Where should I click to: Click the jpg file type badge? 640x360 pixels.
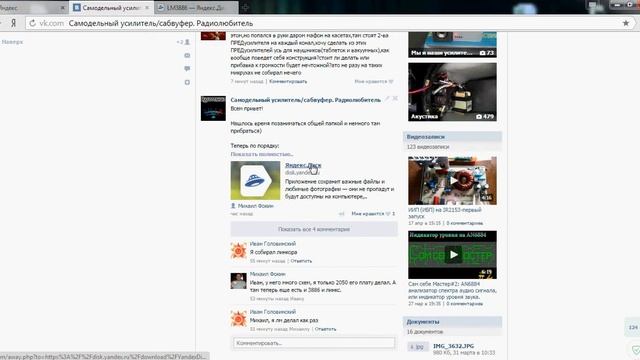(x=418, y=347)
